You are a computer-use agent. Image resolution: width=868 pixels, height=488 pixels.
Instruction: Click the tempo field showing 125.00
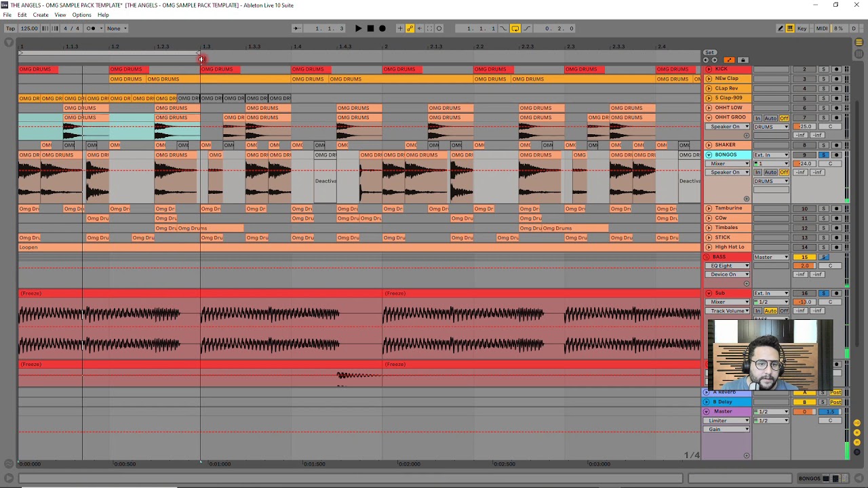click(29, 28)
